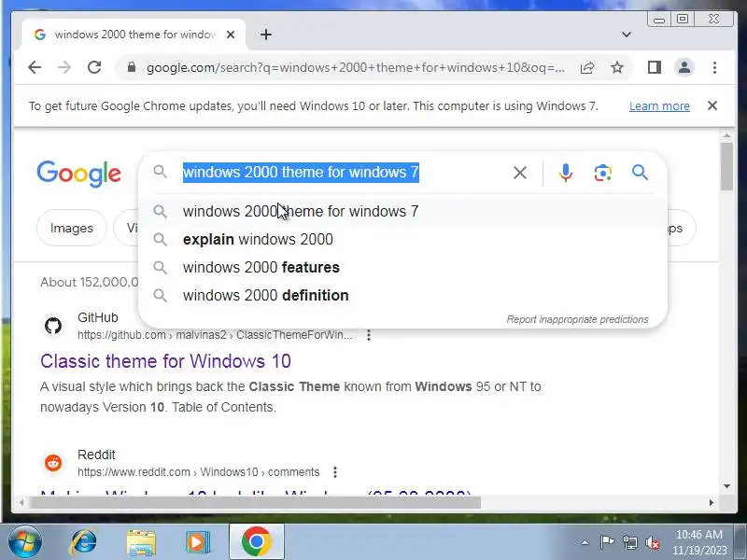Click the address bar URL

(356, 67)
